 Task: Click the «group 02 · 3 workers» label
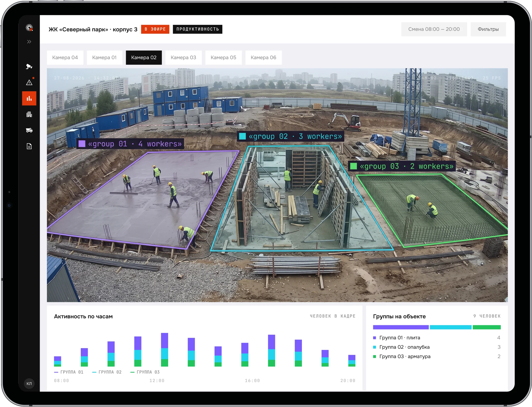tap(291, 136)
